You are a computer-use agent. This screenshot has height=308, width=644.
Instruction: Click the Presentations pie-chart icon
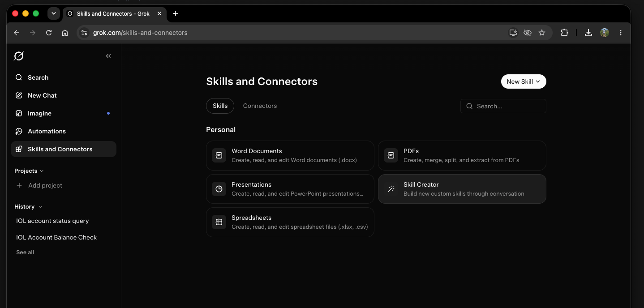219,189
